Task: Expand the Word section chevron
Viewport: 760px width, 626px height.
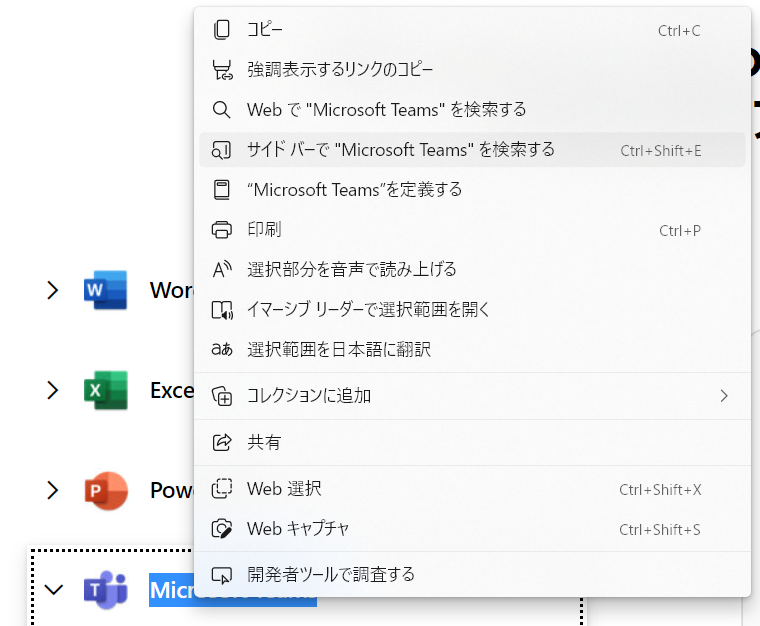Action: tap(52, 290)
